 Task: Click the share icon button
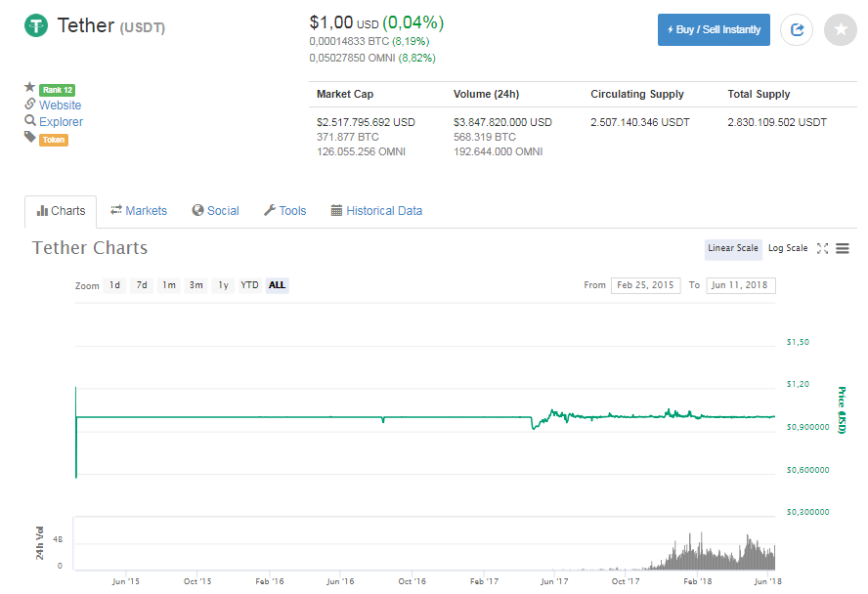tap(797, 30)
